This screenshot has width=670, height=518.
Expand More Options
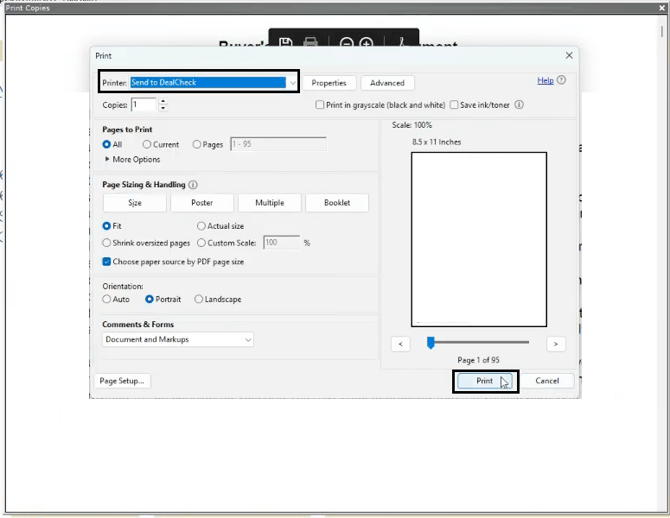coord(132,159)
